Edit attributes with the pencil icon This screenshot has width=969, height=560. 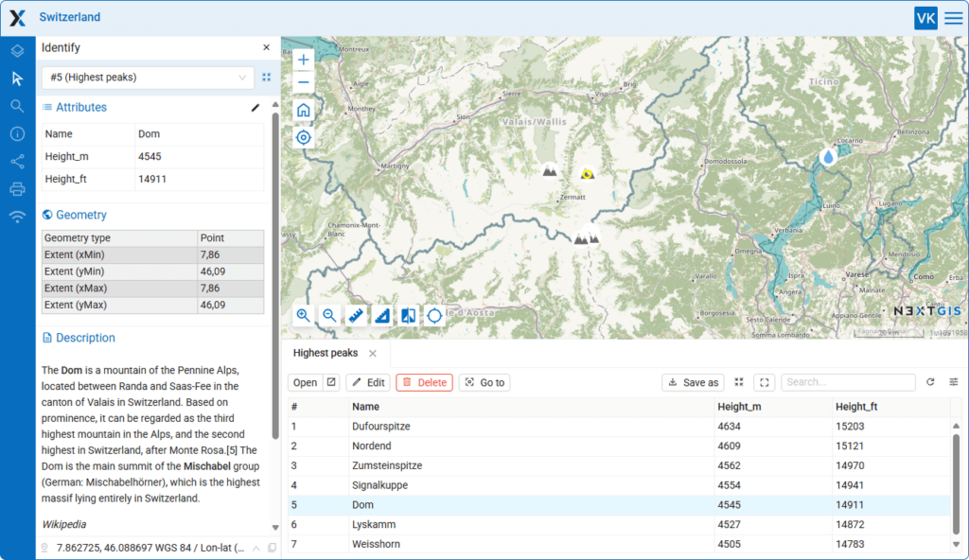pos(255,108)
